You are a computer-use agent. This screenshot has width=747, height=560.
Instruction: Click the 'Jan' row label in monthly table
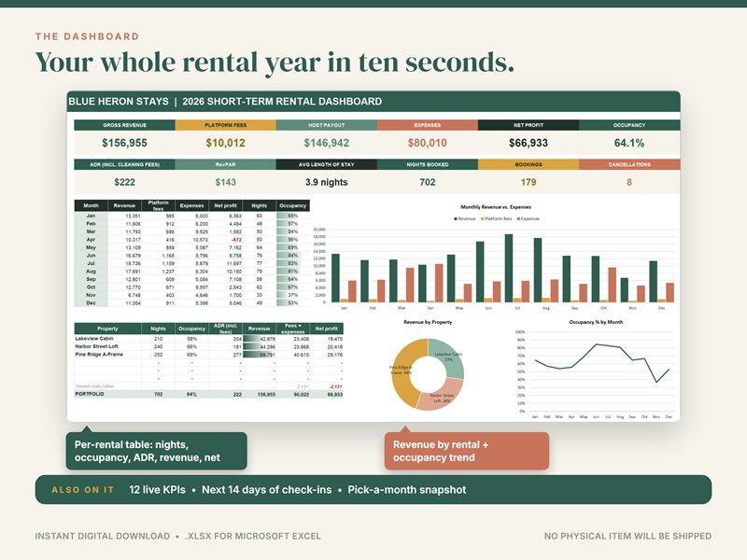pyautogui.click(x=91, y=216)
